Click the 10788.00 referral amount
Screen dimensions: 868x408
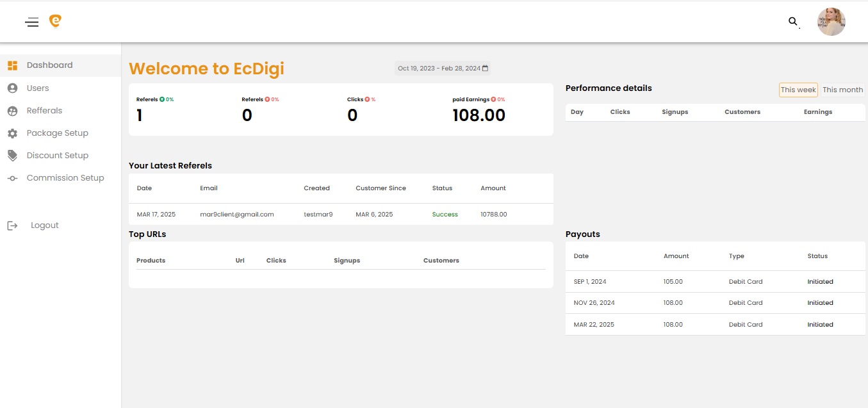[494, 215]
